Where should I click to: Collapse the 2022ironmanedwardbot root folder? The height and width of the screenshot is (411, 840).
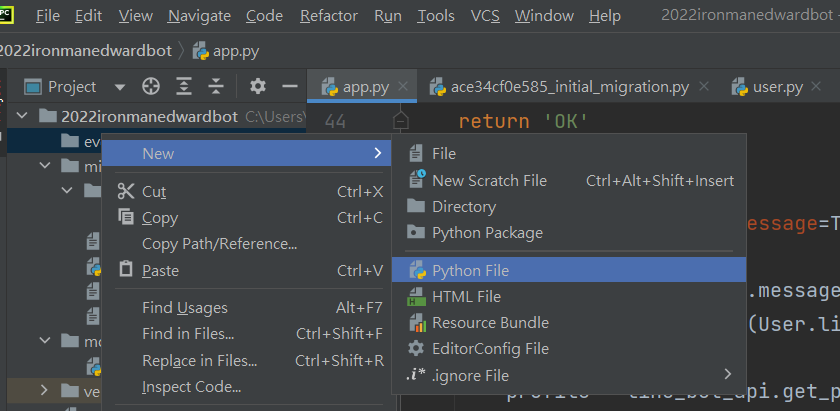22,116
